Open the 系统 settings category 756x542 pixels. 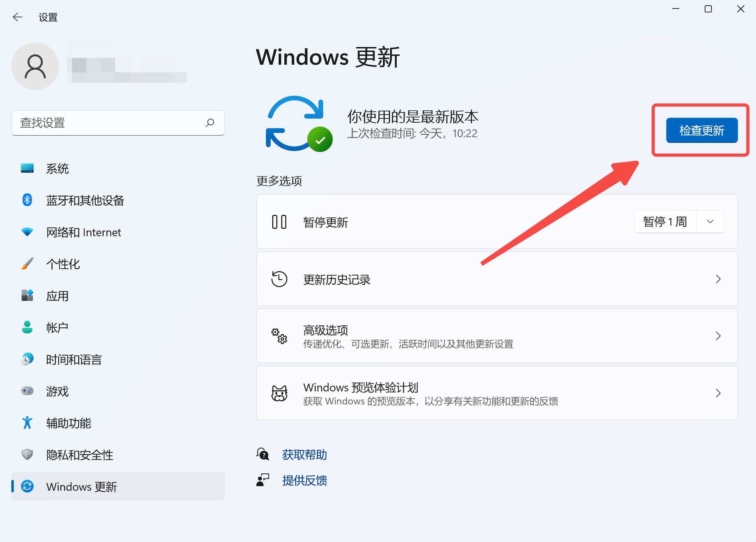pyautogui.click(x=118, y=168)
